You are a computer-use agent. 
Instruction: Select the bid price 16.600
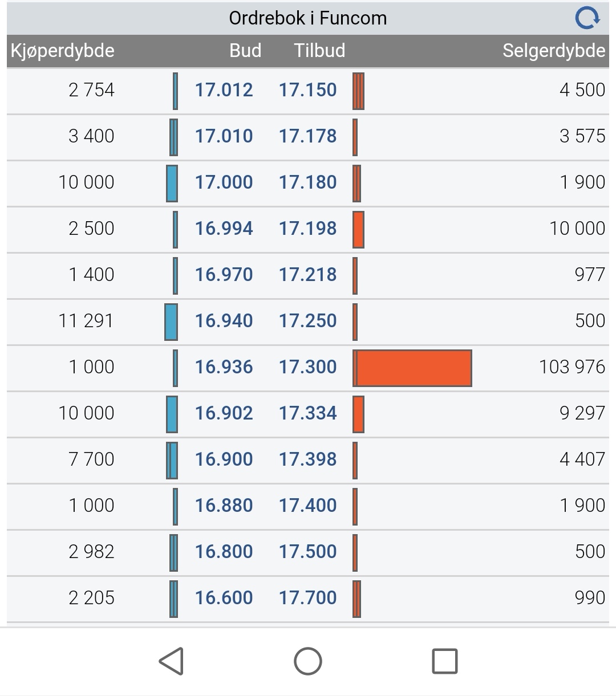(x=224, y=598)
